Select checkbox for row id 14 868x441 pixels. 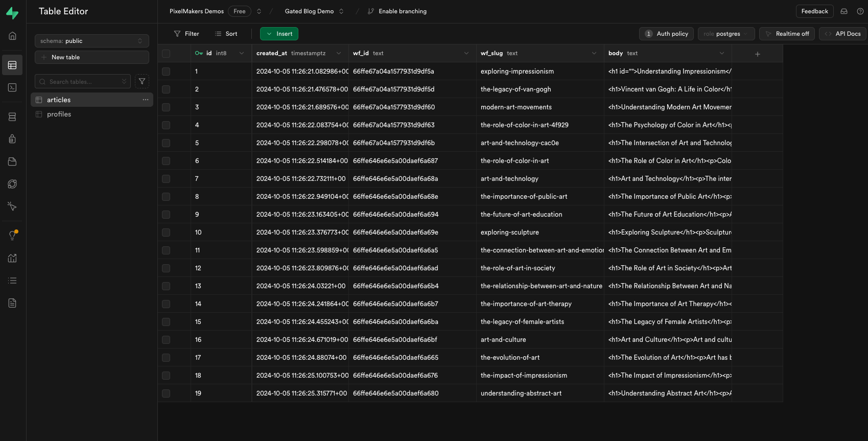(x=166, y=304)
